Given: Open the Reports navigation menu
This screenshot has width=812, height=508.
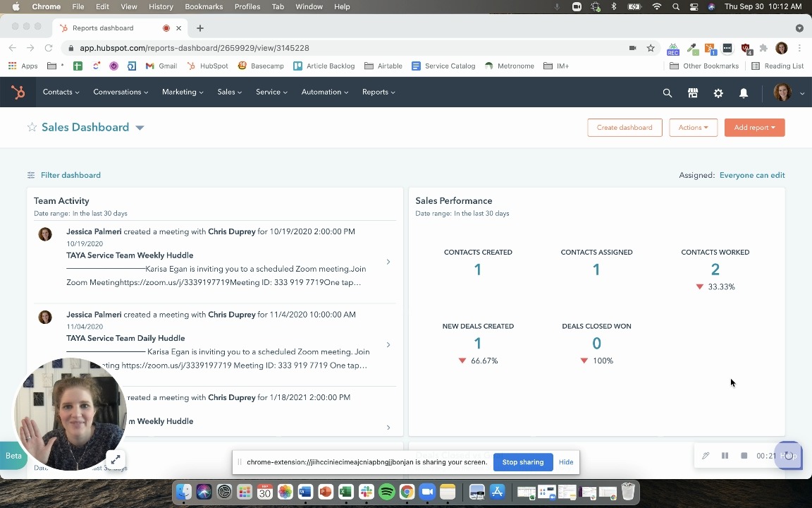Looking at the screenshot, I should tap(379, 92).
